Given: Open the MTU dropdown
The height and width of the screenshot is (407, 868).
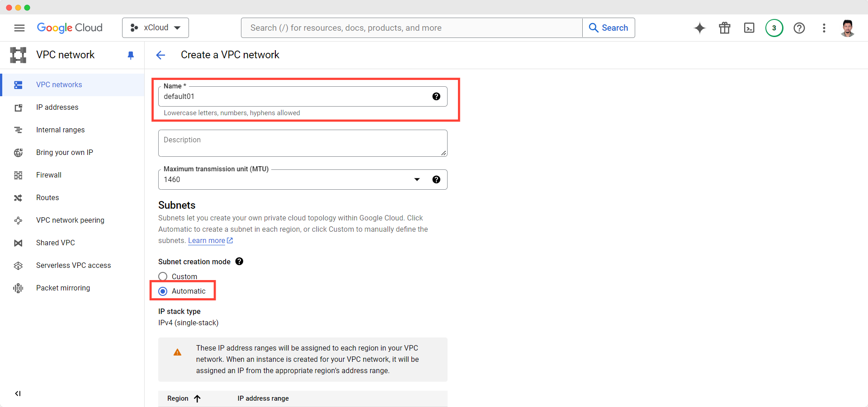Looking at the screenshot, I should [x=417, y=179].
